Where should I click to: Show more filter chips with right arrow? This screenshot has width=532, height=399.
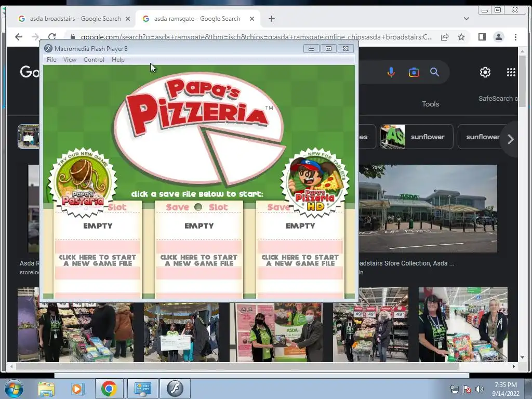point(510,139)
